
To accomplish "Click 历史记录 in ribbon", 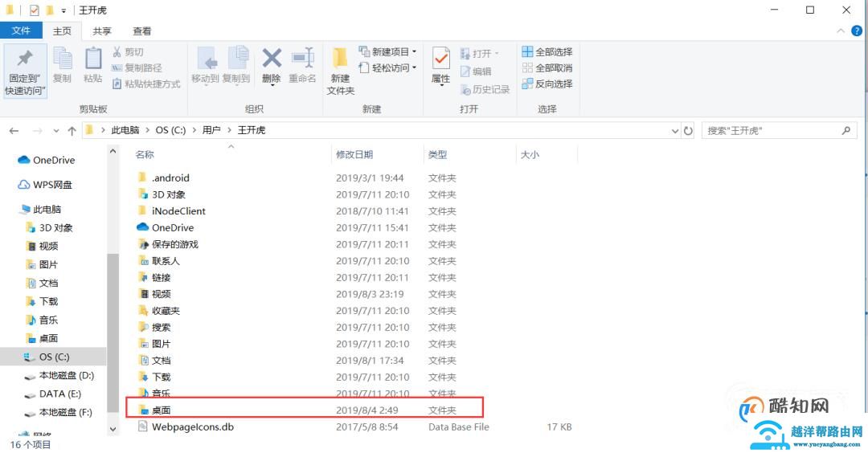I will [485, 89].
